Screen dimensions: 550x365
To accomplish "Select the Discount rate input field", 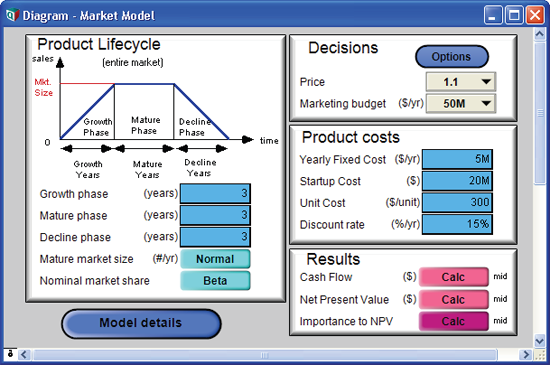I will pos(457,224).
